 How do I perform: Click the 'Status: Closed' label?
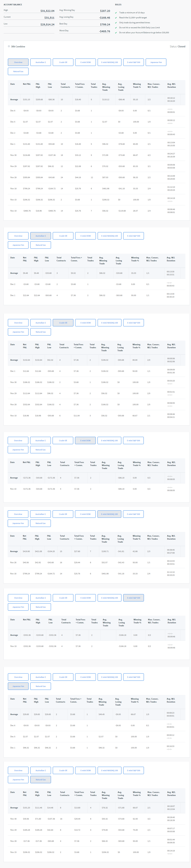tap(177, 47)
